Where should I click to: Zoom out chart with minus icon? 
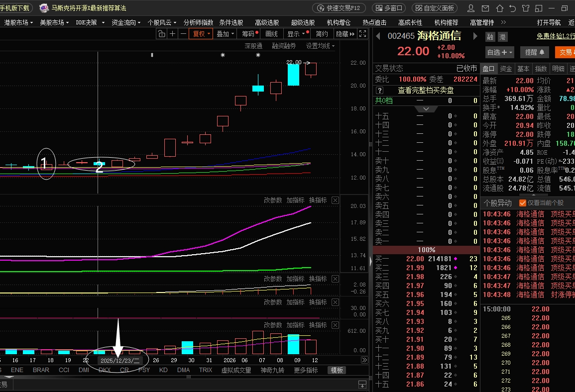pyautogui.click(x=183, y=34)
